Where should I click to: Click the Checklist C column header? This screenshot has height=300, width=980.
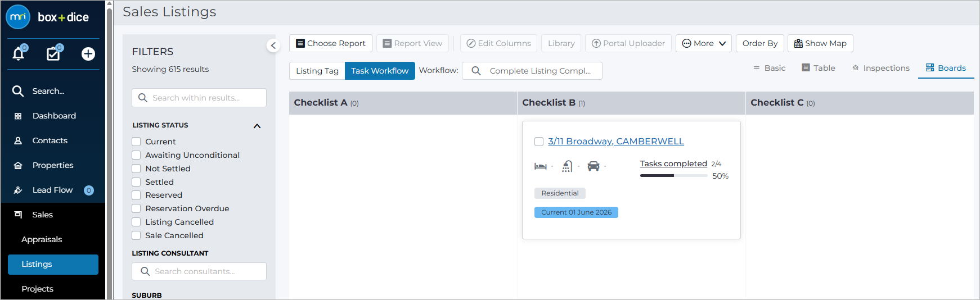point(860,103)
